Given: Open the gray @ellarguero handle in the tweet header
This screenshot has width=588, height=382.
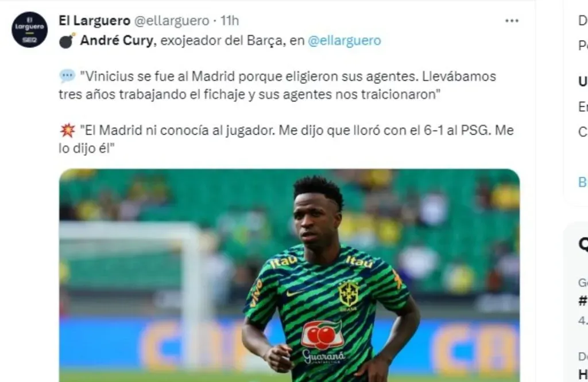Looking at the screenshot, I should (172, 21).
